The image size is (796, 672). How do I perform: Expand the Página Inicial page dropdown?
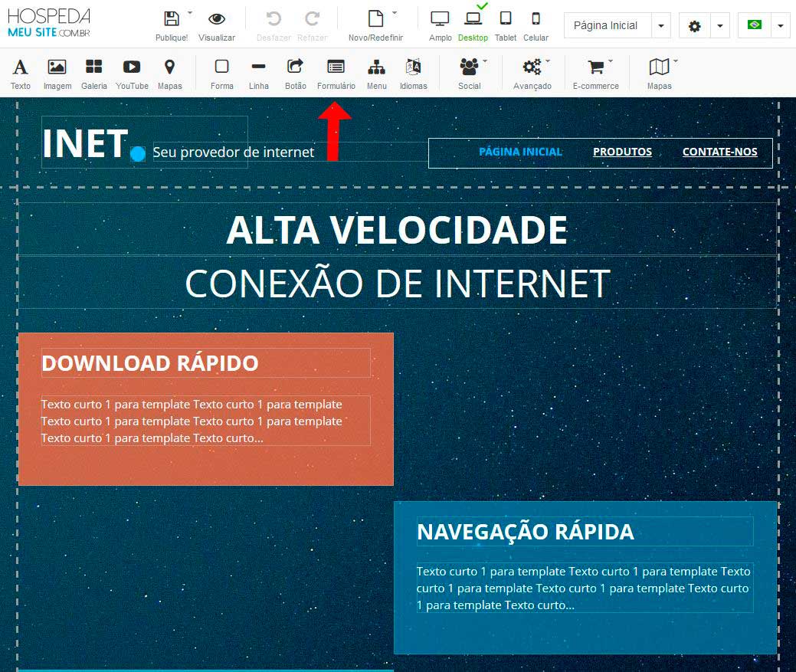click(x=661, y=26)
